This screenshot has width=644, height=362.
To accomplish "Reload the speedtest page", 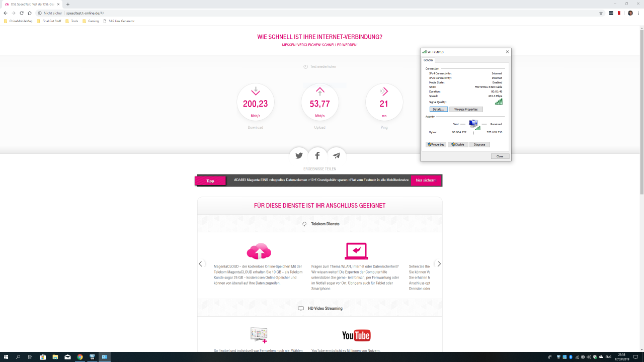I will coord(22,13).
